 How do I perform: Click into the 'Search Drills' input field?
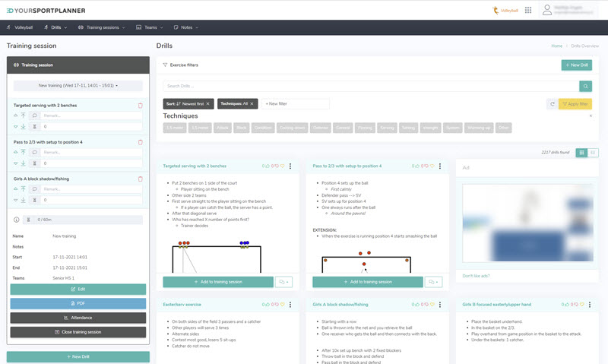[x=371, y=87]
